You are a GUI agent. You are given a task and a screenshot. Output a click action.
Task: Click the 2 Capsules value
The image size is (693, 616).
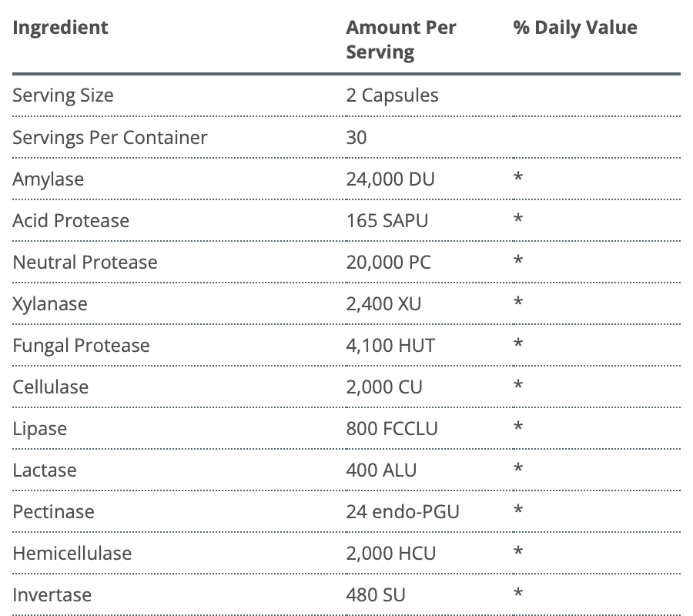coord(392,95)
